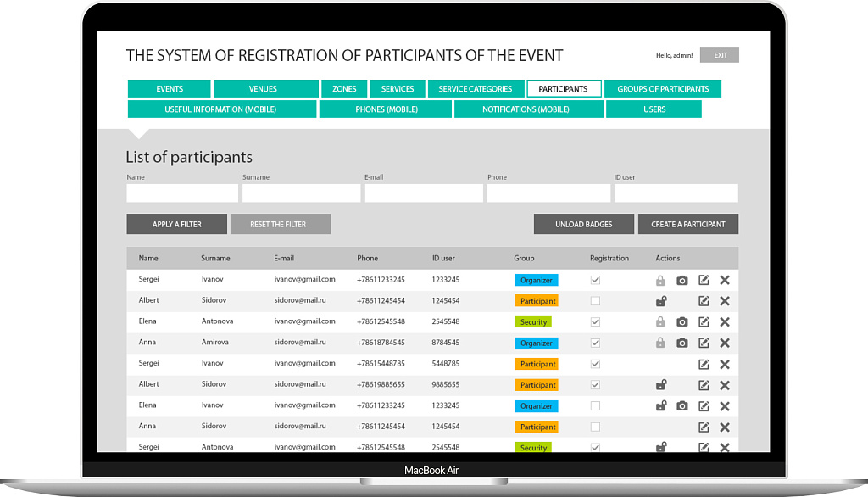Click the ID user filter field
Viewport: 868px width, 497px height.
(676, 193)
